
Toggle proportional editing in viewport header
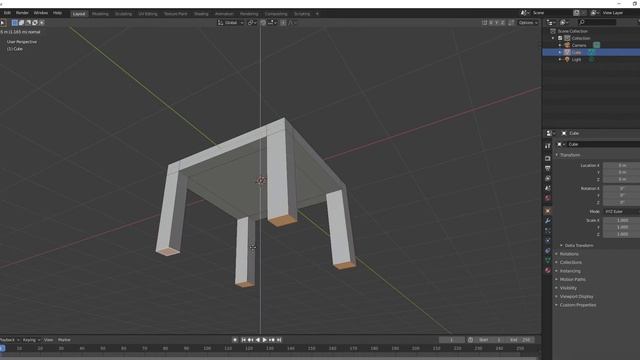tap(283, 22)
